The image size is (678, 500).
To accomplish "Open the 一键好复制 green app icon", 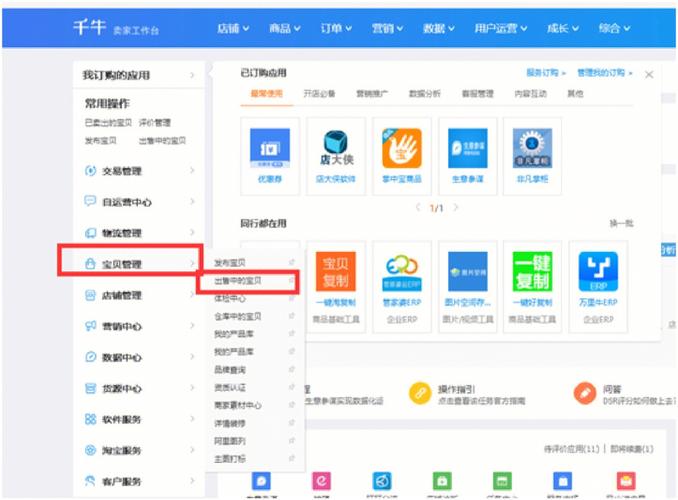I will click(x=532, y=271).
